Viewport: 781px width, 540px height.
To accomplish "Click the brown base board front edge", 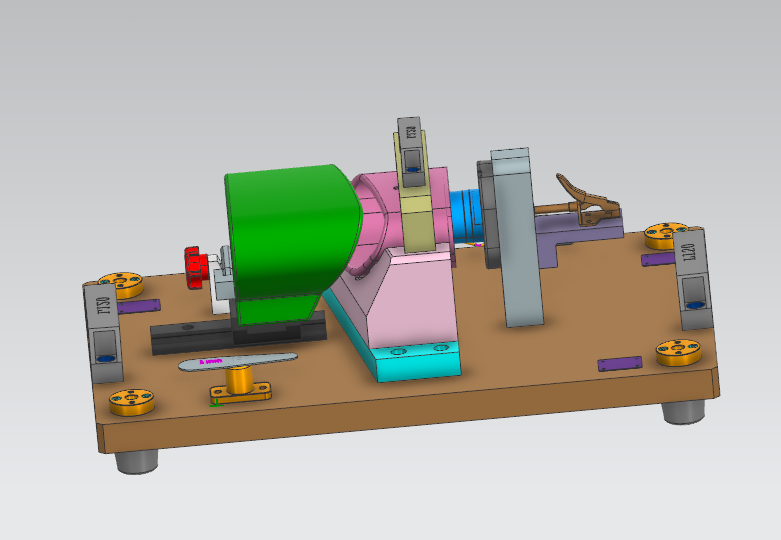I will [x=408, y=411].
